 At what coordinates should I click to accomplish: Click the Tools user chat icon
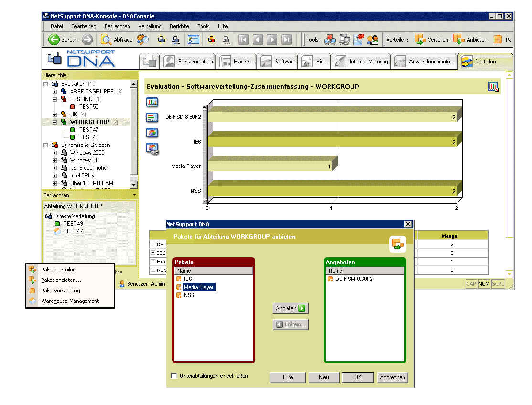coord(372,40)
